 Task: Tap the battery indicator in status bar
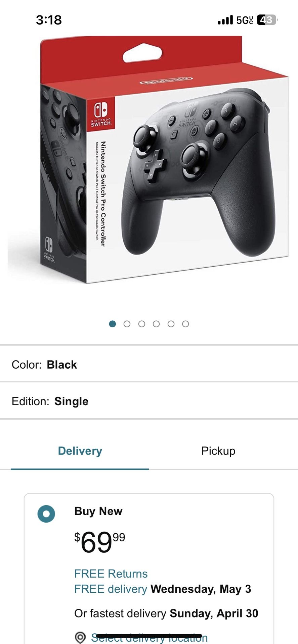point(267,20)
